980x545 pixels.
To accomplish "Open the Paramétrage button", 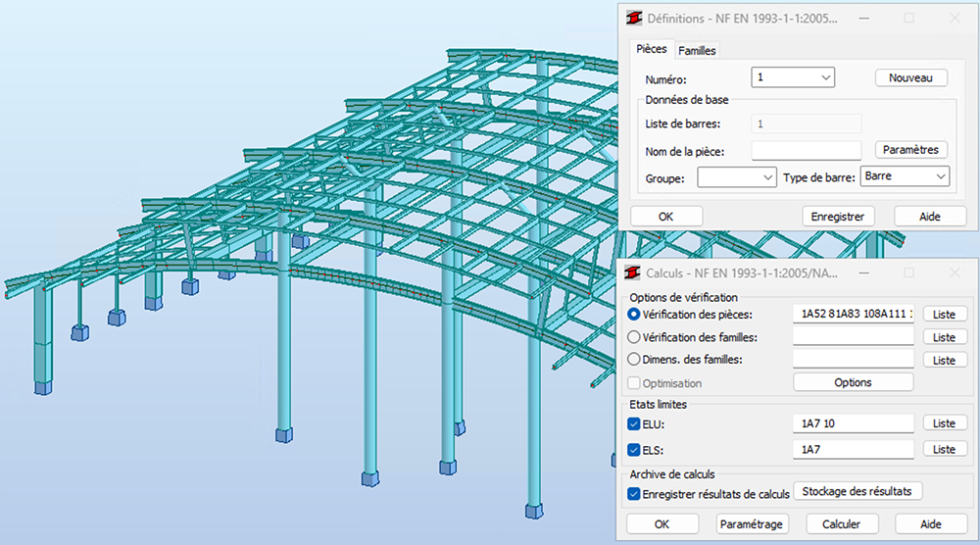I will (x=752, y=523).
